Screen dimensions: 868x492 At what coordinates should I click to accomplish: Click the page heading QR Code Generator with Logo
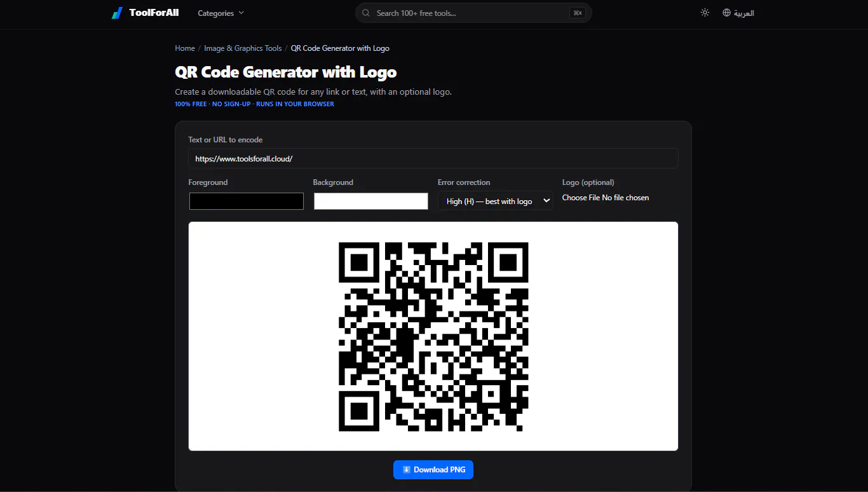point(286,72)
